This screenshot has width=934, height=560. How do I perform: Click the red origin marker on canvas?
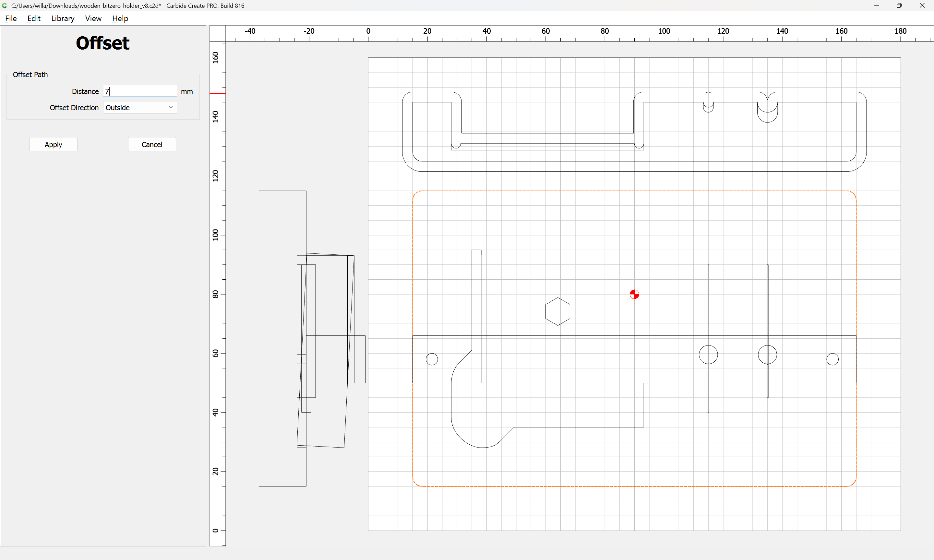[634, 294]
